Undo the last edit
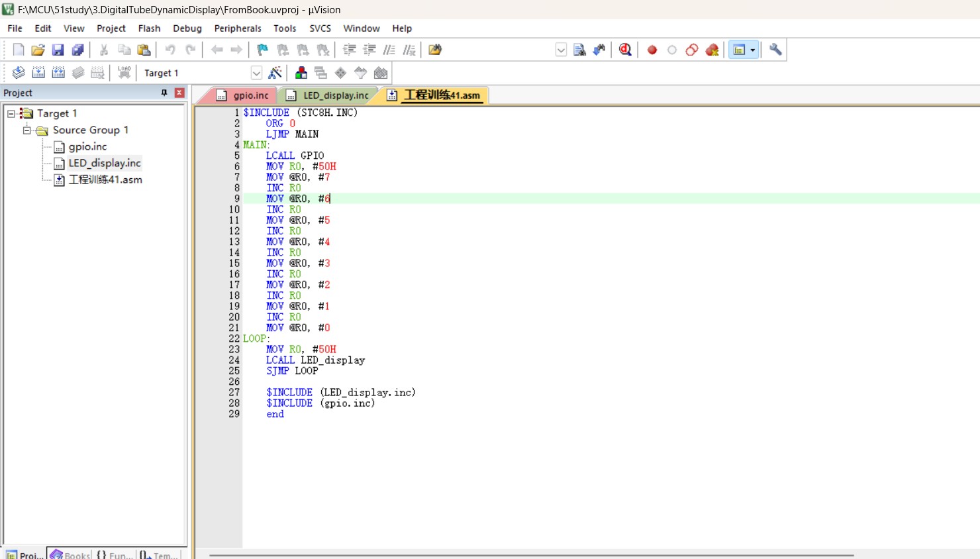 click(x=170, y=50)
